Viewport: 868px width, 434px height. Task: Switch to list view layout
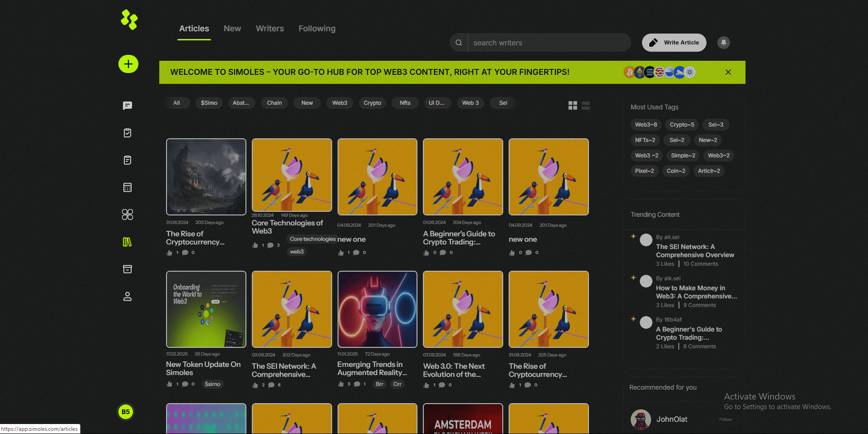pos(586,106)
